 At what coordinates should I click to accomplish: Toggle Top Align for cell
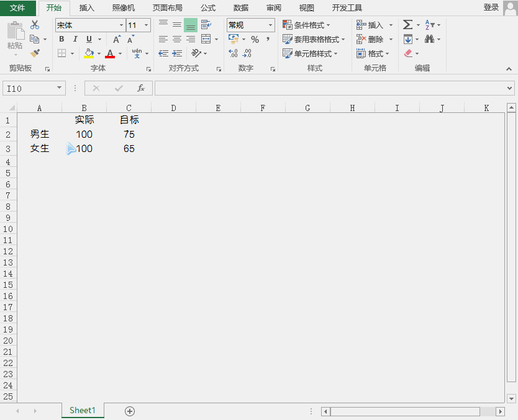[163, 24]
